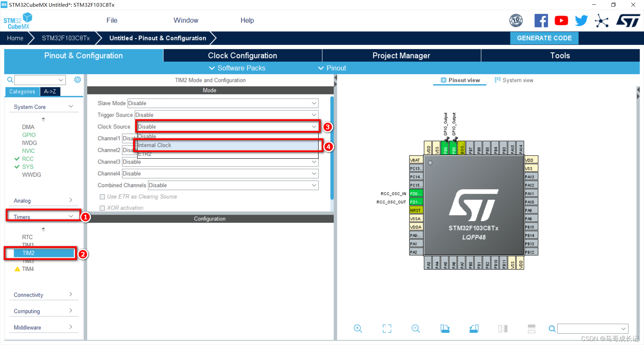Image resolution: width=644 pixels, height=345 pixels.
Task: Select the NRST pin on the chip
Action: click(416, 210)
